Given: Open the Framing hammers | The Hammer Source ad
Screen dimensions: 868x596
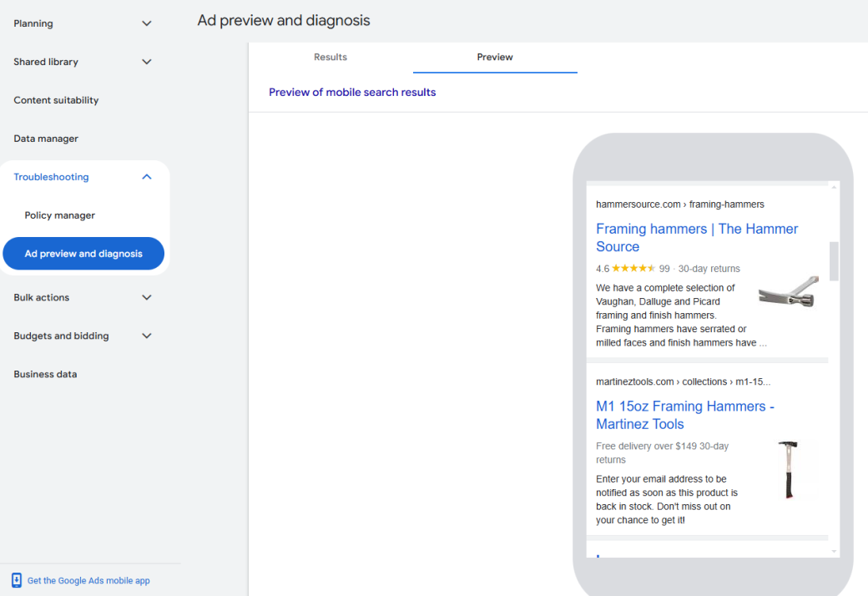Looking at the screenshot, I should pyautogui.click(x=696, y=237).
